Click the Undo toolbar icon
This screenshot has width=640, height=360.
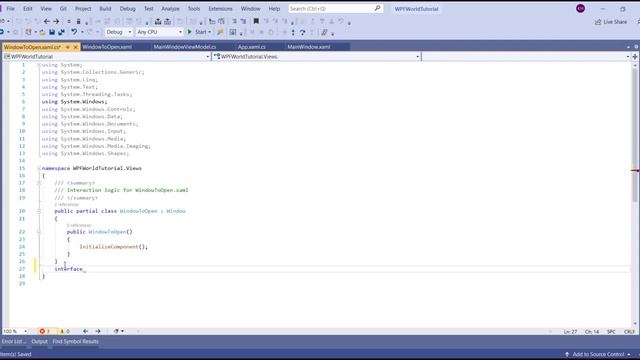[74, 32]
